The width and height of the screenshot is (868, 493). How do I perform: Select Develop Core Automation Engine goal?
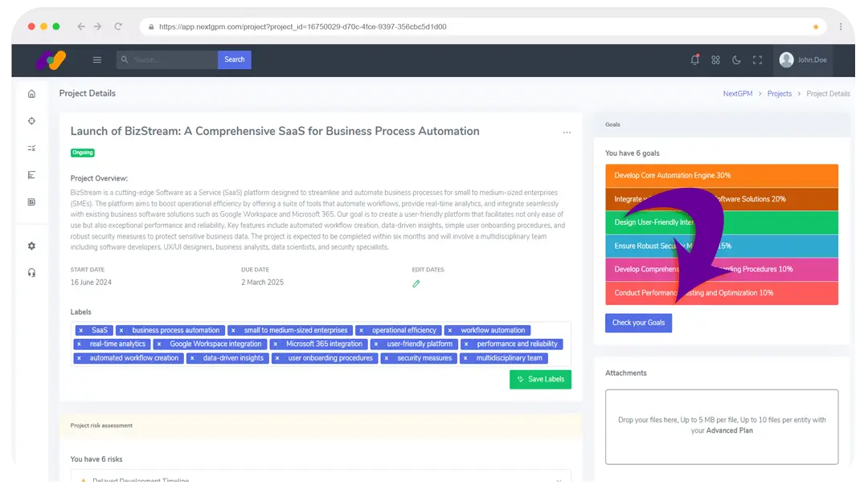(x=721, y=175)
